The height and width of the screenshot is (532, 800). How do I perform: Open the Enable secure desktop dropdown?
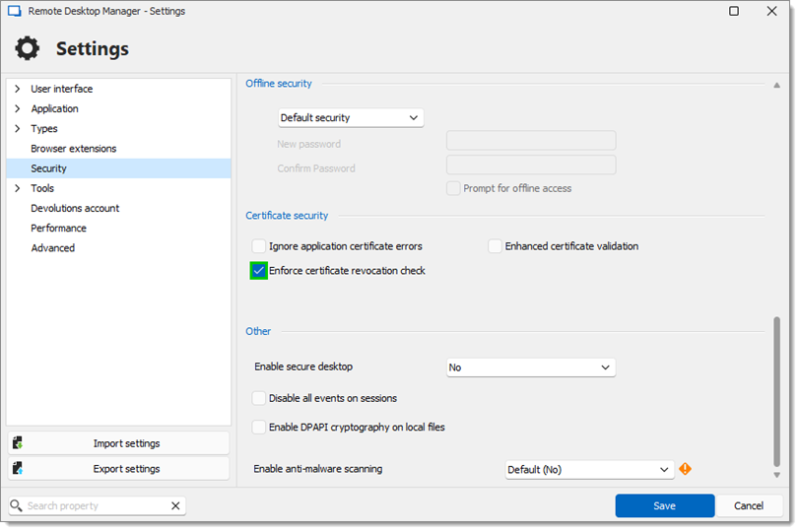click(531, 367)
